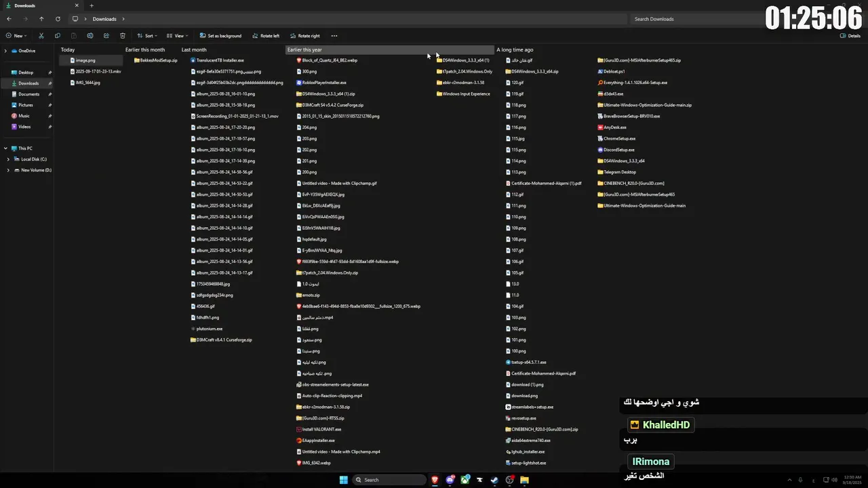
Task: Click Downloads in the address bar
Action: tap(104, 19)
